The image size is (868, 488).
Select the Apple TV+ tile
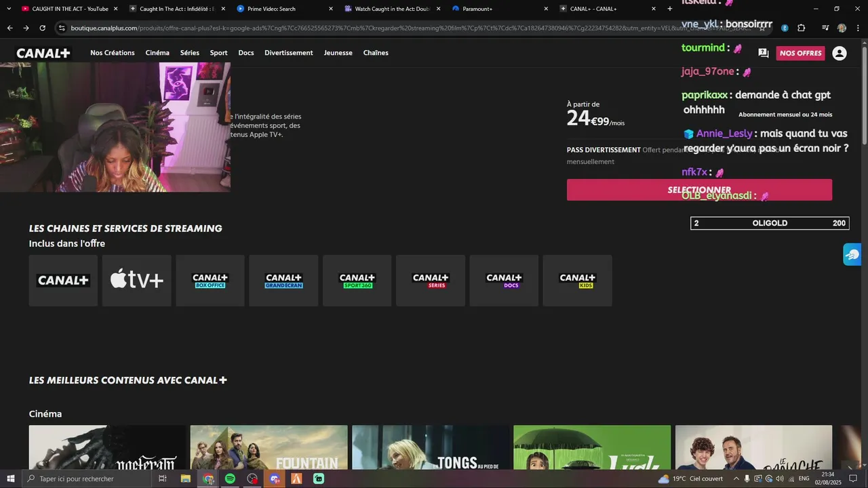click(x=137, y=281)
